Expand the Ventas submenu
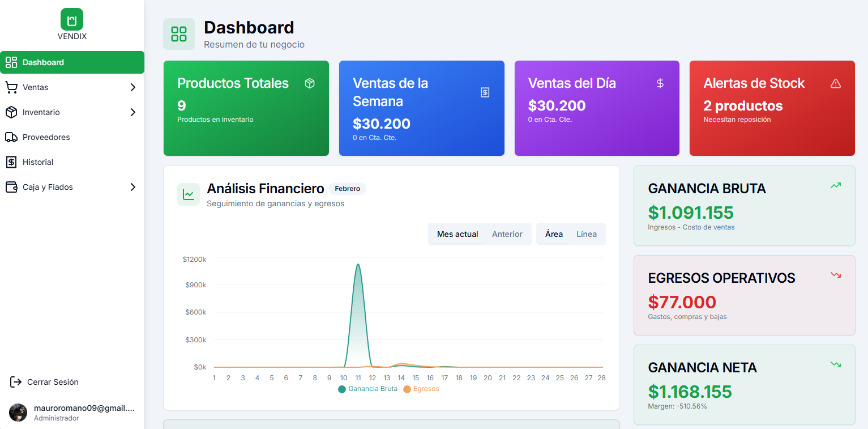The image size is (868, 429). 134,87
